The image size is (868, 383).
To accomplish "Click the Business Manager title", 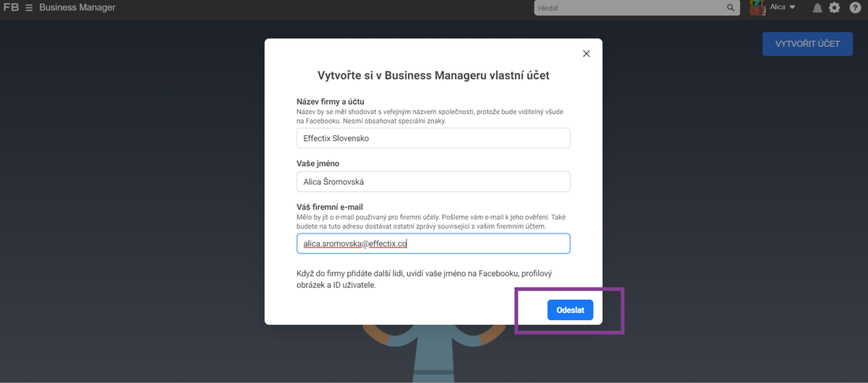I will [x=77, y=8].
